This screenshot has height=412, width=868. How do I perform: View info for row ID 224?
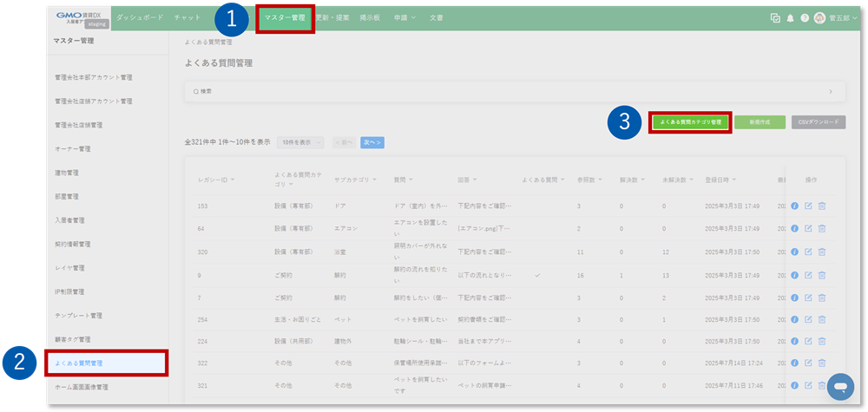(x=795, y=342)
